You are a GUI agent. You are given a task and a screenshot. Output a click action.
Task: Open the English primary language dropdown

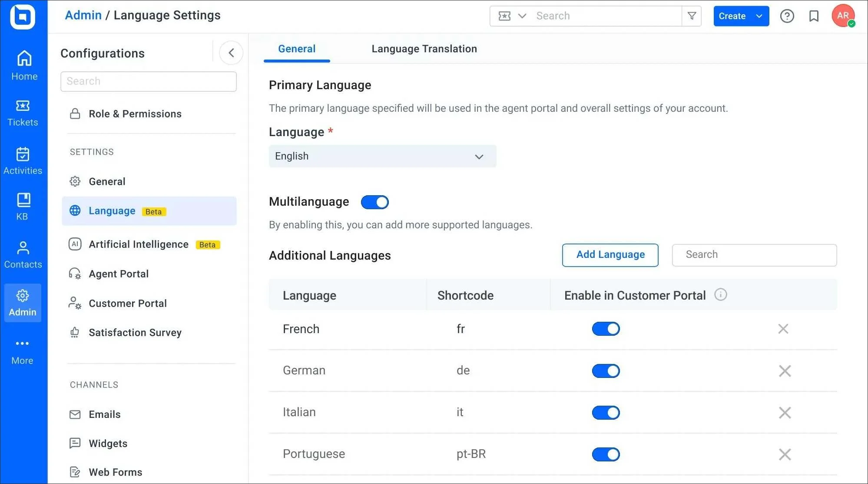382,157
